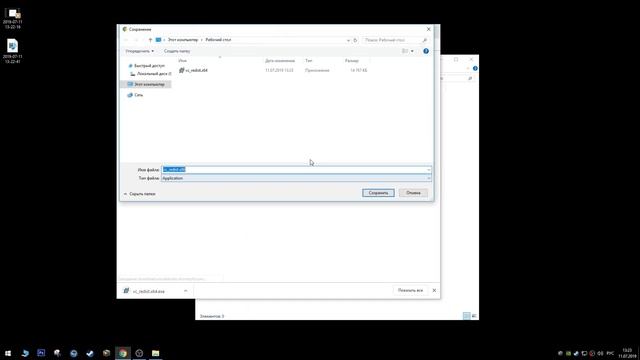Open the round outline app taskbar icon

click(139, 353)
